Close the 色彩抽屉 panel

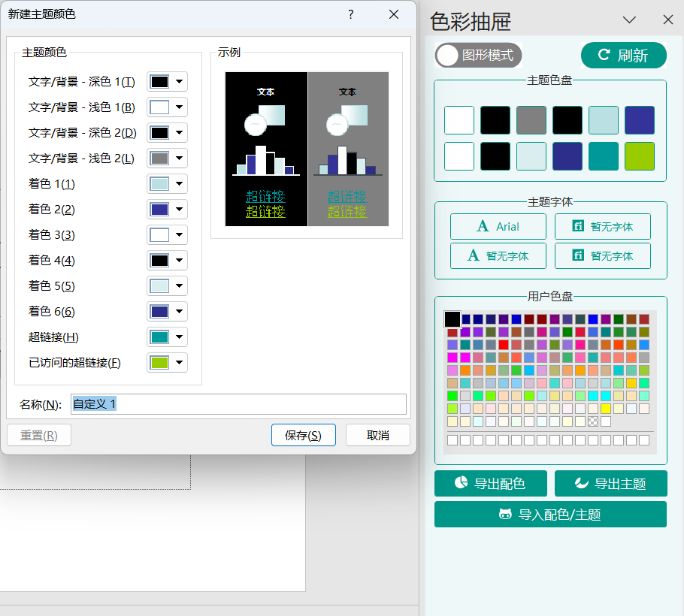pyautogui.click(x=668, y=20)
